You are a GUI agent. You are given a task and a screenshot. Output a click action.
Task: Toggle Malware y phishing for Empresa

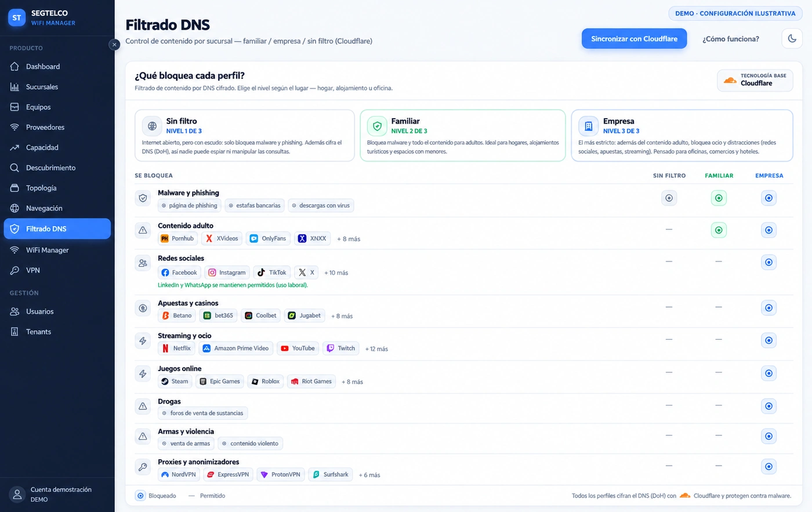(x=768, y=198)
